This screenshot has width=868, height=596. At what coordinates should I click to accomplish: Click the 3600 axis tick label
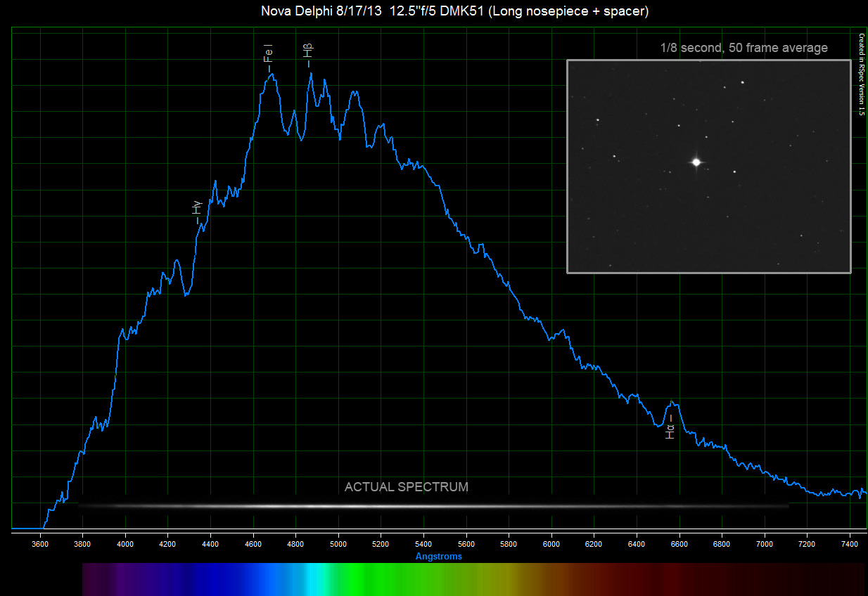point(40,544)
